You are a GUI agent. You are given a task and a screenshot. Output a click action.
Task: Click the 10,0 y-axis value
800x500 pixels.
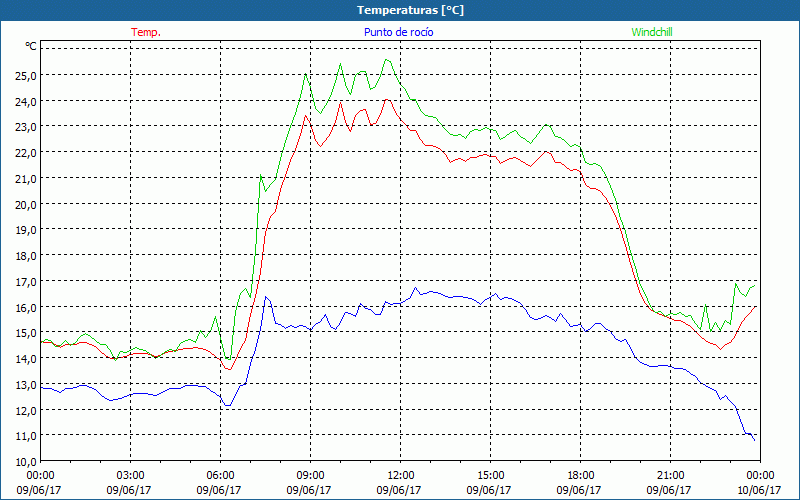point(26,462)
